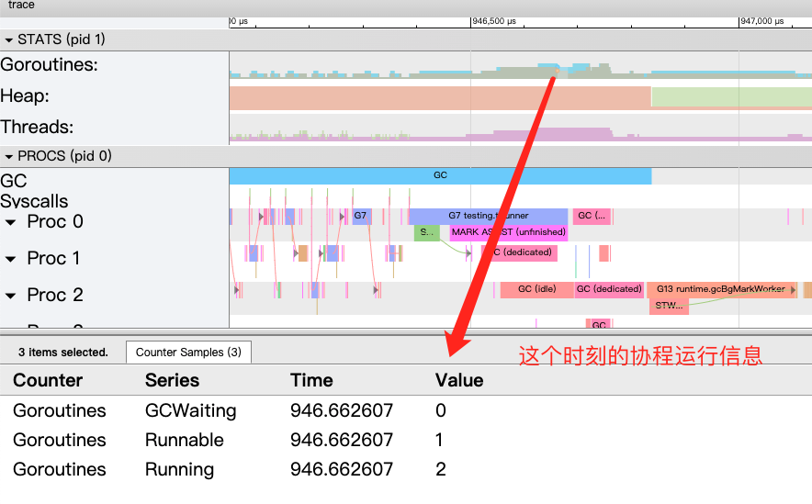
Task: Collapse the STATS (pid 1) section
Action: [x=9, y=39]
